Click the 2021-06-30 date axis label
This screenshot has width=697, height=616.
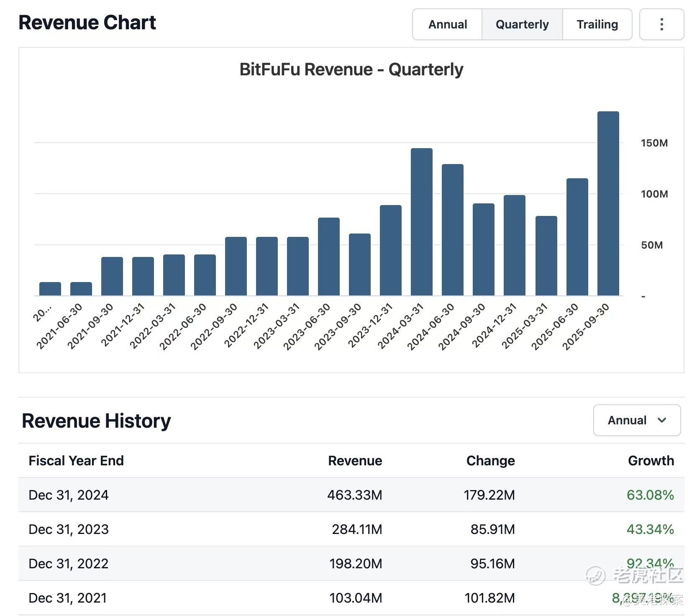(x=59, y=327)
